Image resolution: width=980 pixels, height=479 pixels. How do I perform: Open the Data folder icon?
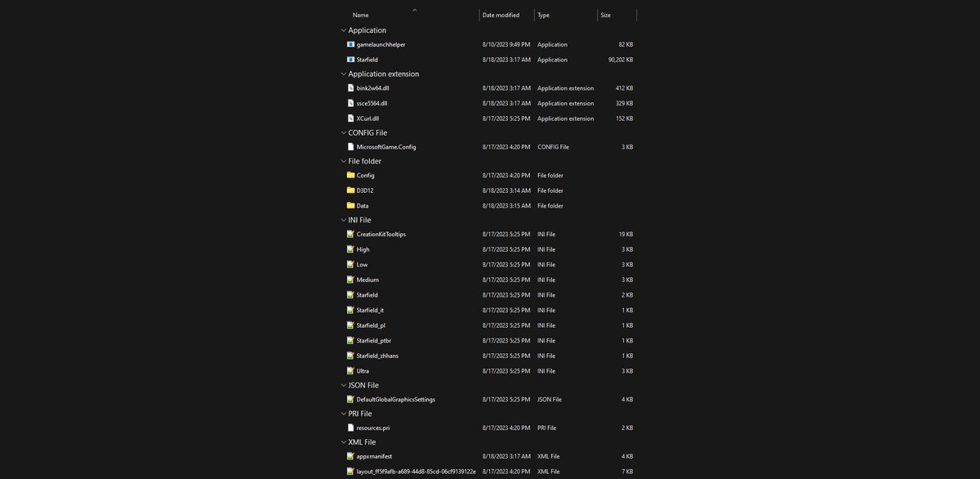(x=350, y=206)
